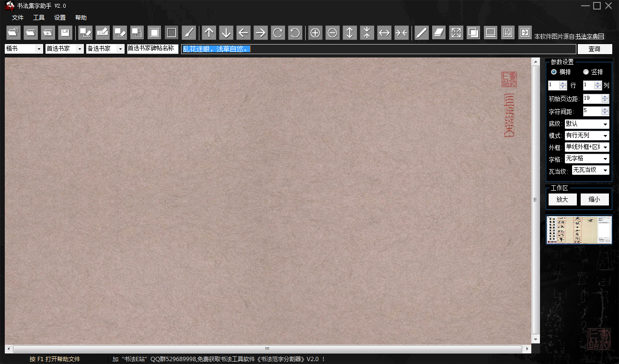Click the horizontal stretch double-arrow icon
This screenshot has height=364, width=619.
384,33
